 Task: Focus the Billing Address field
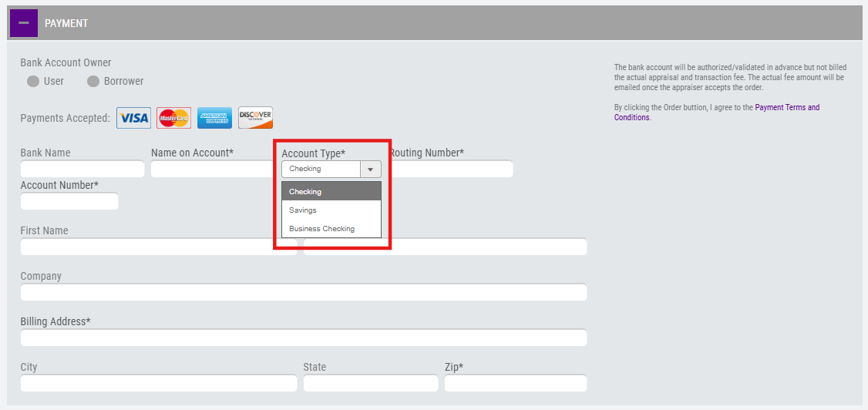point(304,338)
